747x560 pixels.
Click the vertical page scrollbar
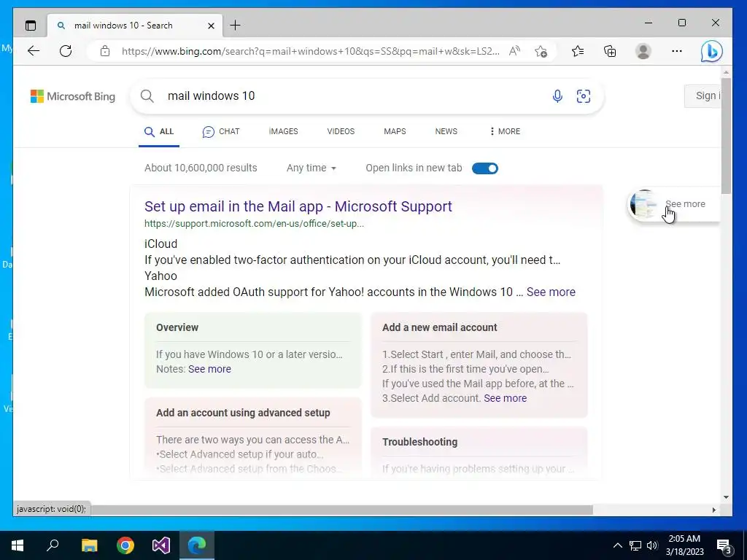pyautogui.click(x=726, y=136)
